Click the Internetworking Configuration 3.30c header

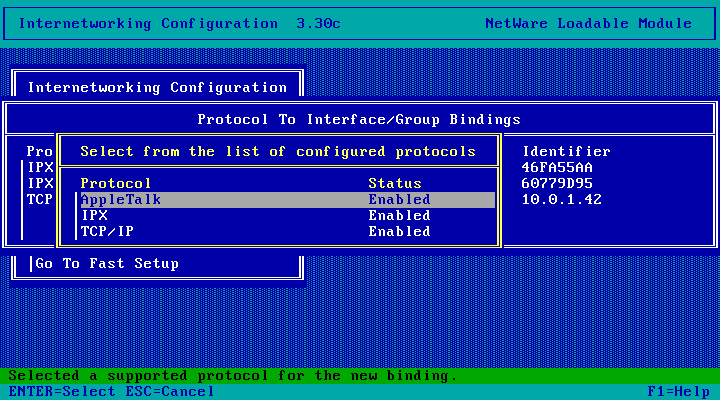coord(180,23)
